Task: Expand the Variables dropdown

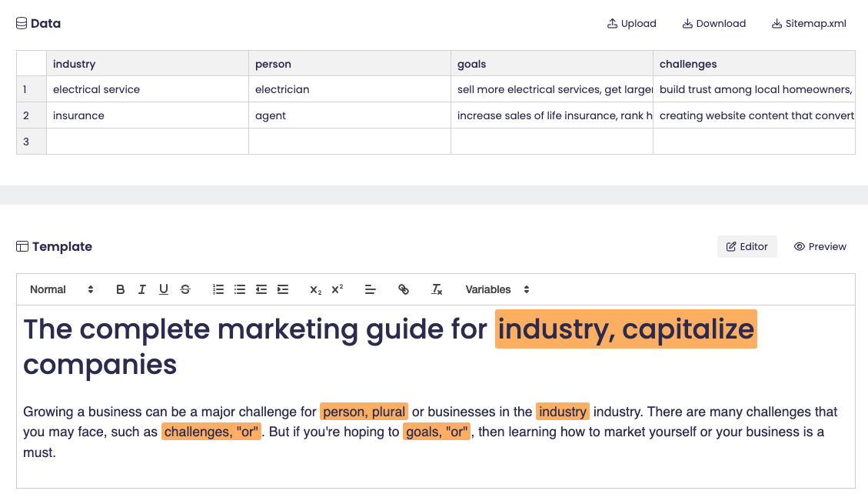Action: point(497,289)
